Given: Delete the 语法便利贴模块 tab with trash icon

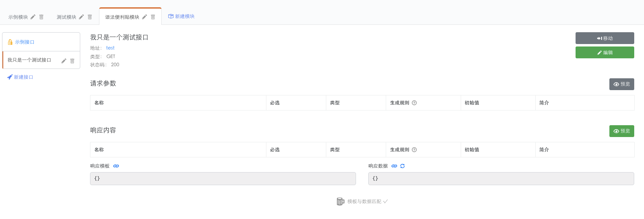Looking at the screenshot, I should coord(153,17).
